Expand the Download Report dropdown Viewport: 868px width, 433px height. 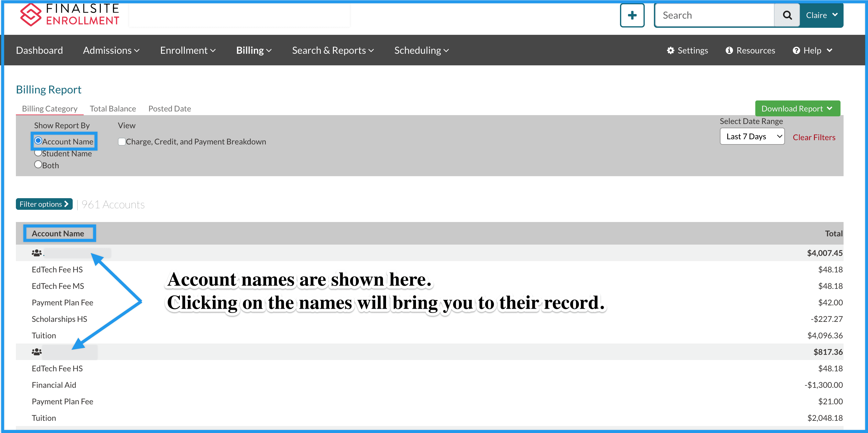[x=797, y=108]
